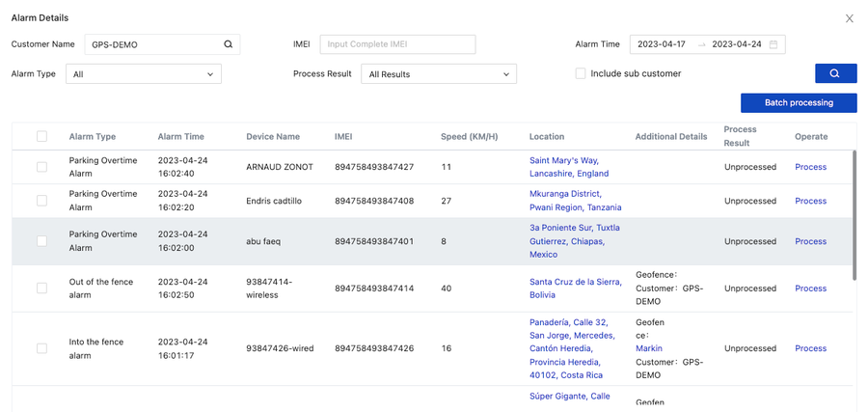The height and width of the screenshot is (412, 868).
Task: Click the Customer Name GPS-DEMO field
Action: tap(152, 44)
